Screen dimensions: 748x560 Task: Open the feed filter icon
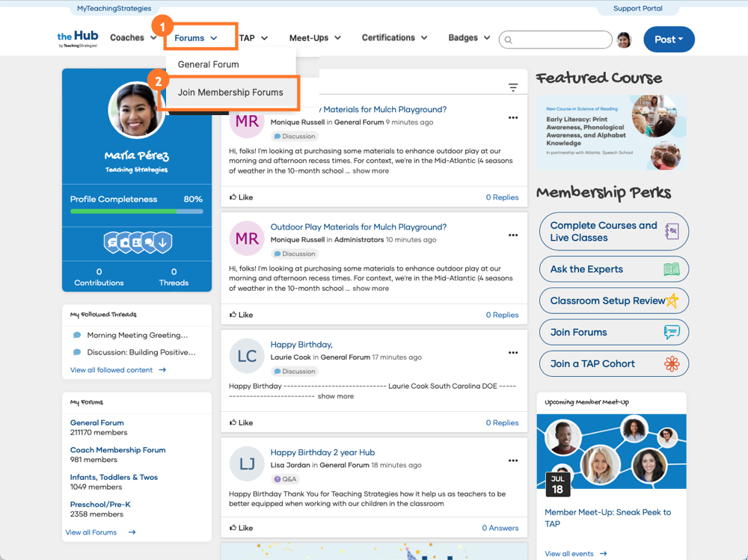pyautogui.click(x=513, y=87)
